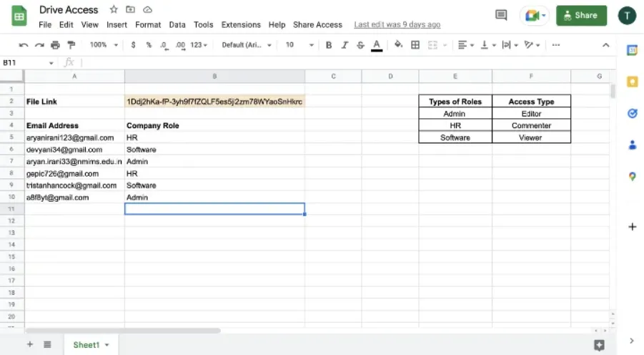Hide the side panel with the chevron
644x355 pixels.
tap(632, 341)
